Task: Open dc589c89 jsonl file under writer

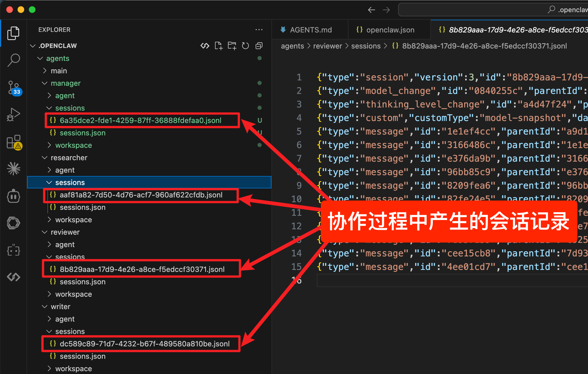Action: pos(144,344)
